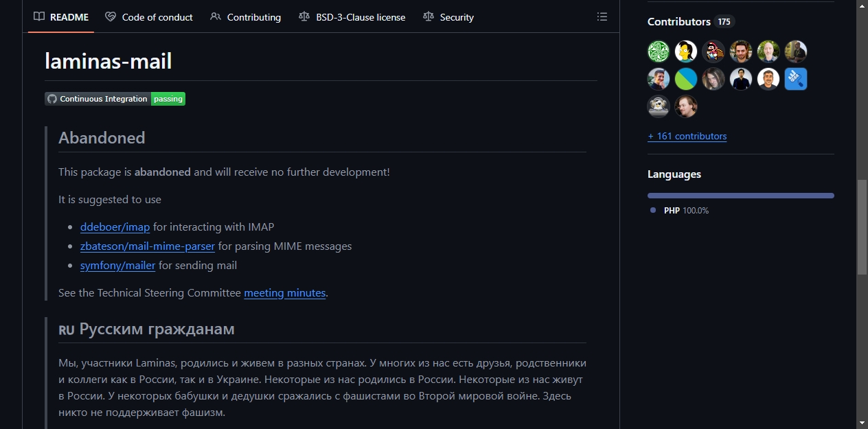Image resolution: width=868 pixels, height=429 pixels.
Task: Switch to the README tab
Action: coord(61,17)
